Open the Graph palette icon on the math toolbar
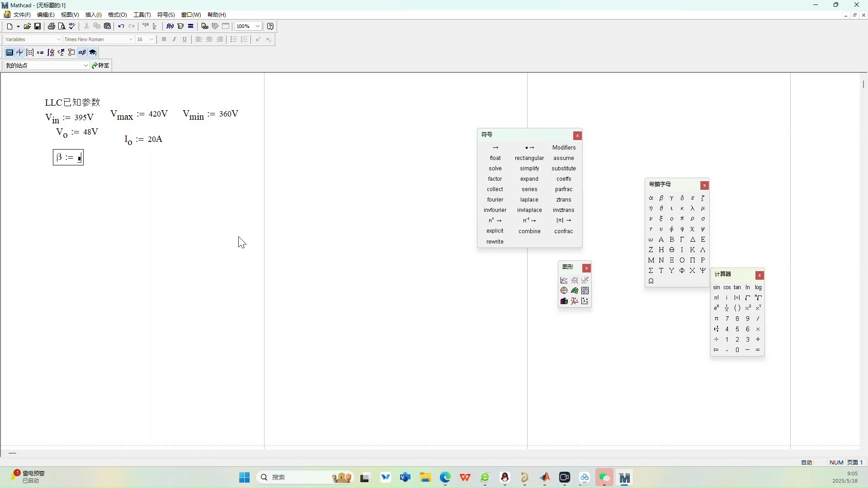The width and height of the screenshot is (868, 488). [x=19, y=52]
